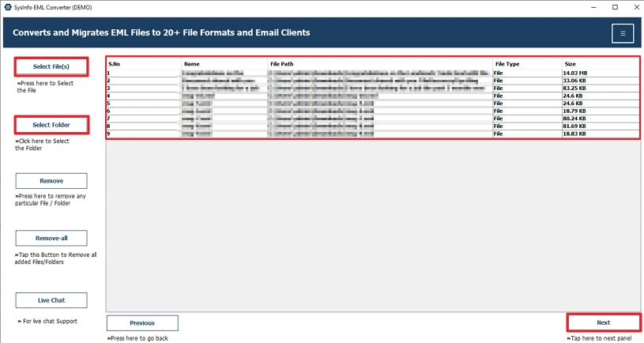This screenshot has width=644, height=343.
Task: Click S.No cell 1
Action: click(143, 73)
